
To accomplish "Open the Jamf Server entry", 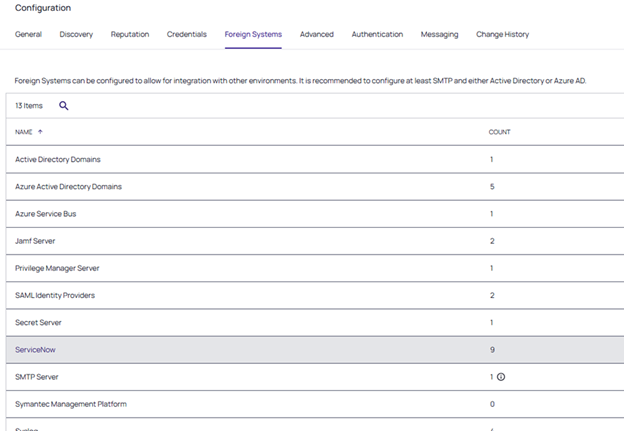I will (x=38, y=241).
